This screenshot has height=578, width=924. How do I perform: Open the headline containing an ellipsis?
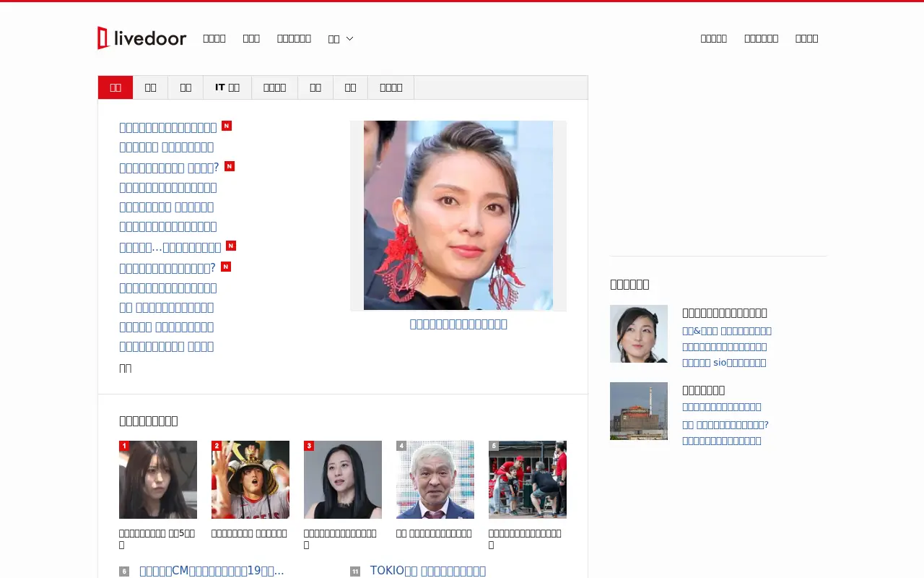(170, 247)
